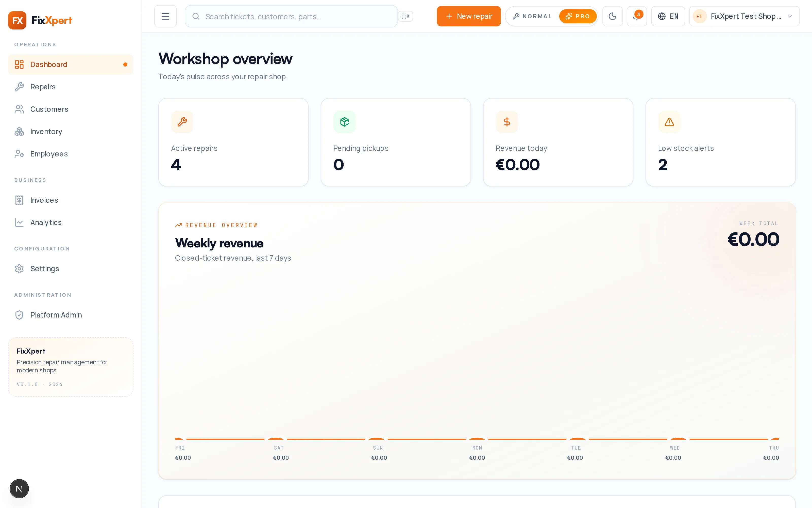The height and width of the screenshot is (508, 812).
Task: Switch to NORMAL mode
Action: click(532, 16)
